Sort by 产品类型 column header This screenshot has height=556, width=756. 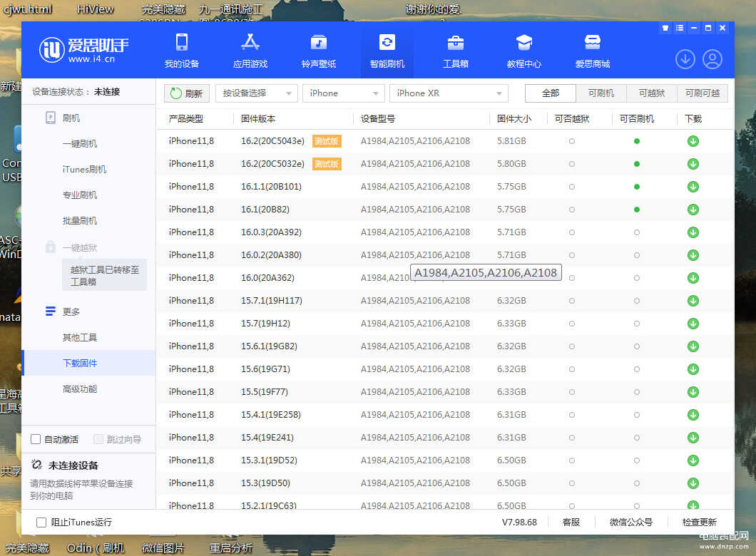click(x=186, y=118)
